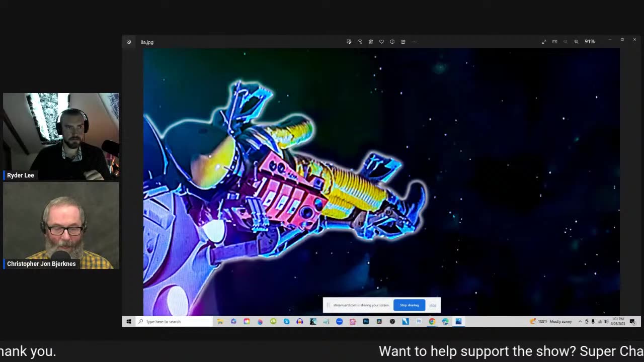Zoom in with the plus magnifier icon
Viewport: 644px width, 362px height.
click(x=577, y=42)
